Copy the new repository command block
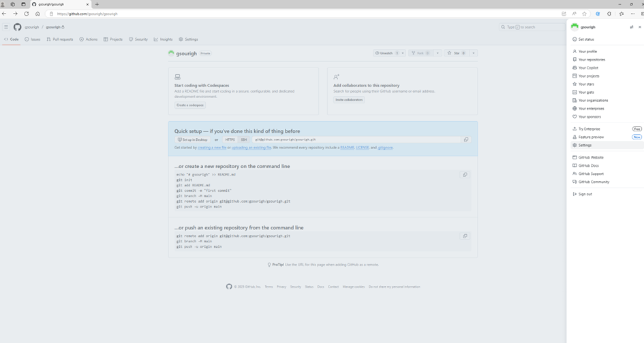 point(465,175)
